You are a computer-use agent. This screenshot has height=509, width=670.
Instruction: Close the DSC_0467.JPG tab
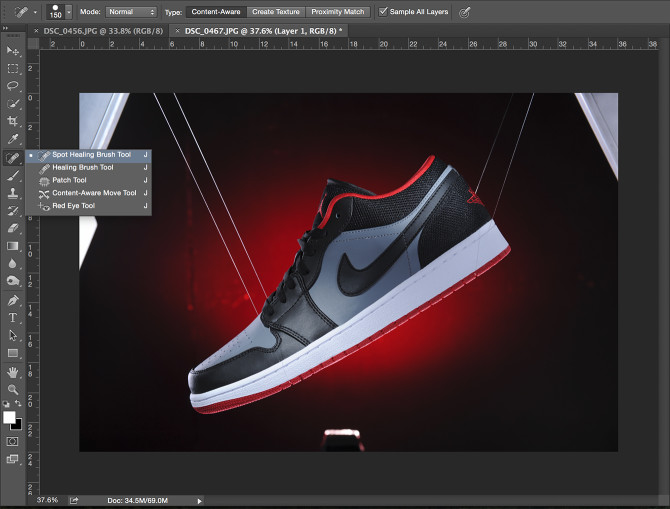[x=177, y=31]
